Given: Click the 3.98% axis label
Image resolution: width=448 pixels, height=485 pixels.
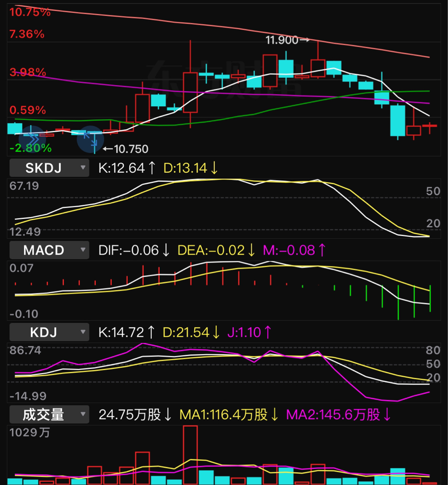Looking at the screenshot, I should click(x=27, y=72).
